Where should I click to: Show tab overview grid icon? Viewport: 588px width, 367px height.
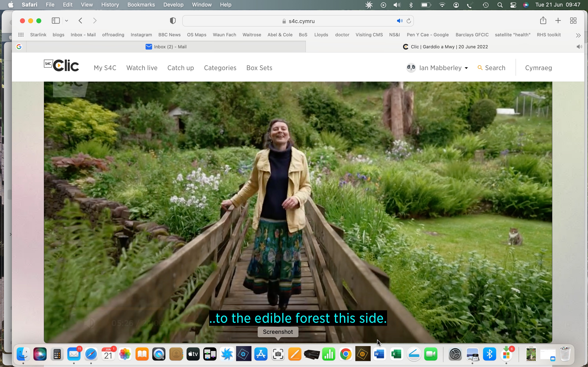573,21
